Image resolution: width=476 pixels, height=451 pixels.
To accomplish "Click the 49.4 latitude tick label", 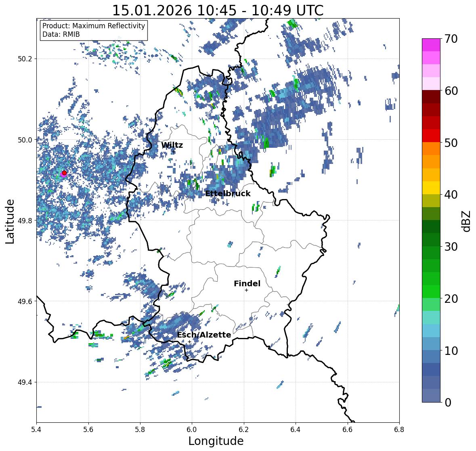I will [25, 382].
